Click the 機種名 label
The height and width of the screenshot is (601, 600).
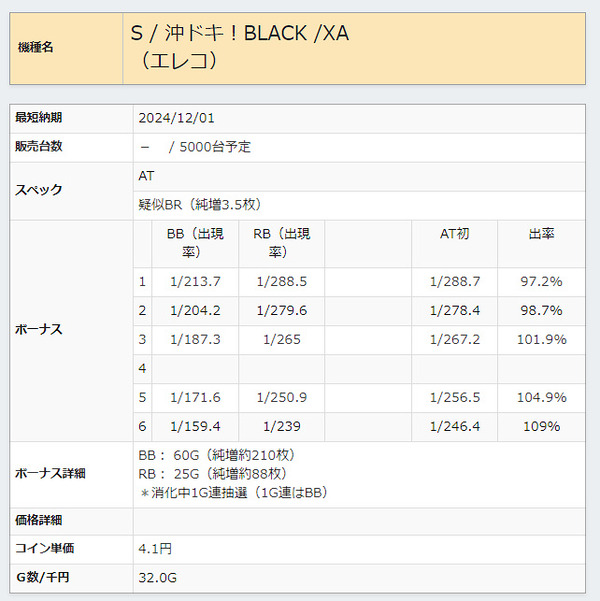[x=35, y=48]
